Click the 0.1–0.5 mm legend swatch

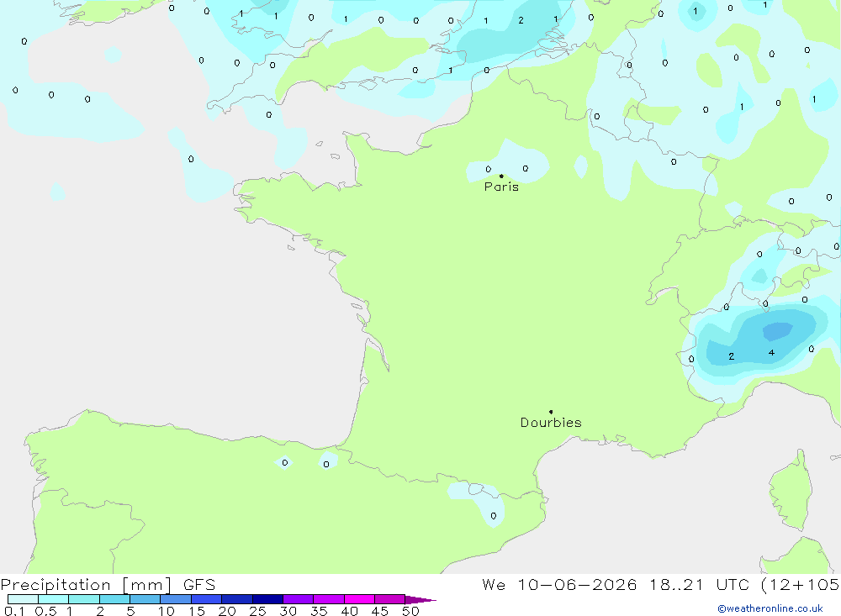tap(23, 599)
